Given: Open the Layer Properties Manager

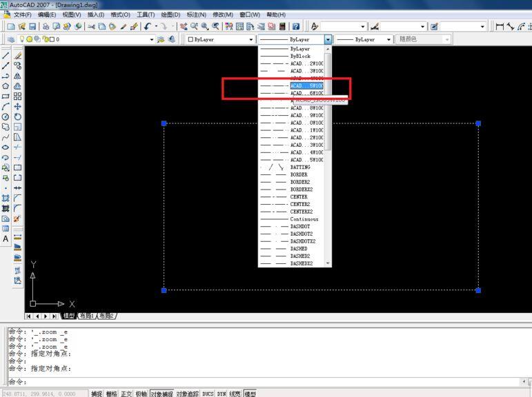Looking at the screenshot, I should tap(11, 39).
